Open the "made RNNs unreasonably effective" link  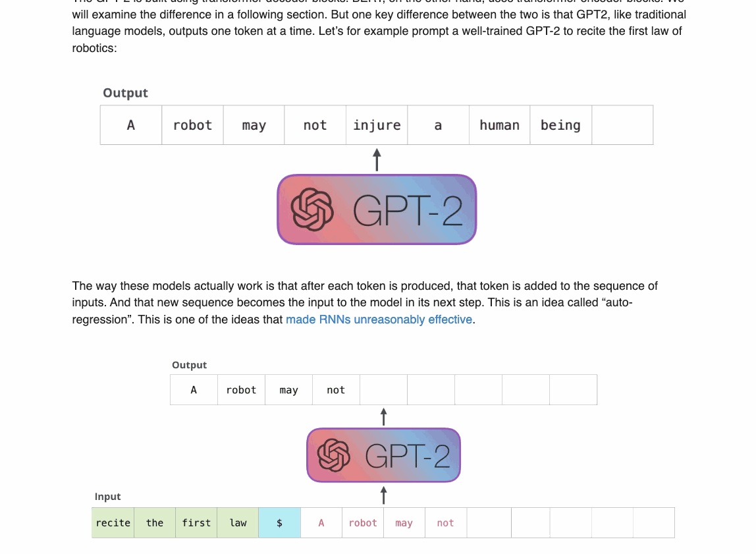(x=379, y=319)
